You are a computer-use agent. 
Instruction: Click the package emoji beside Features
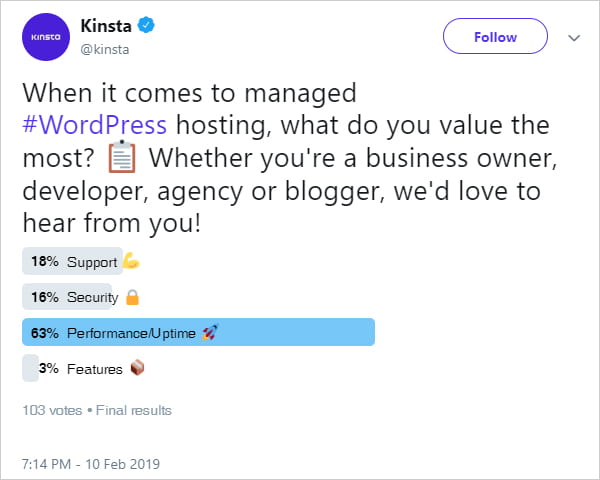(x=137, y=369)
